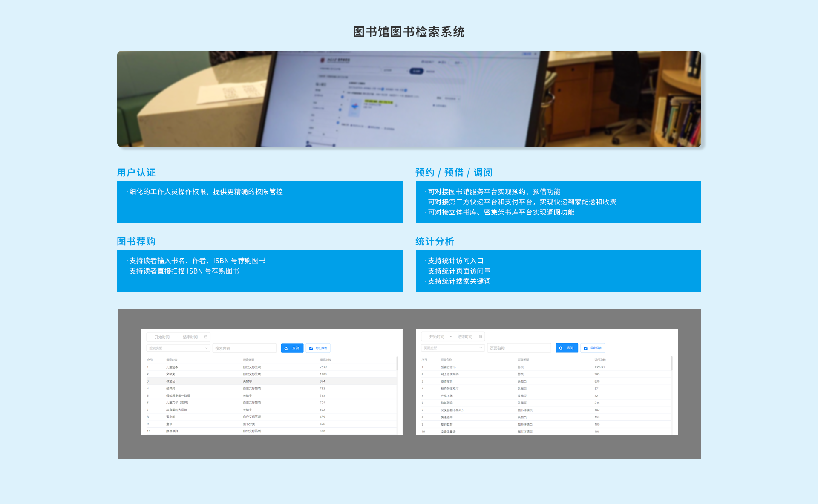Click the 页面名称 input field
818x504 pixels.
(x=519, y=348)
